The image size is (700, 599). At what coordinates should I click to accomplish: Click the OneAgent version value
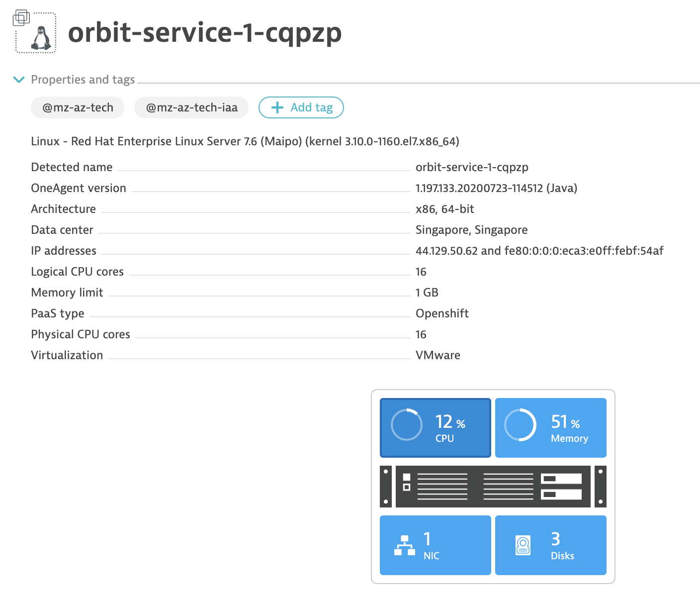[x=496, y=188]
